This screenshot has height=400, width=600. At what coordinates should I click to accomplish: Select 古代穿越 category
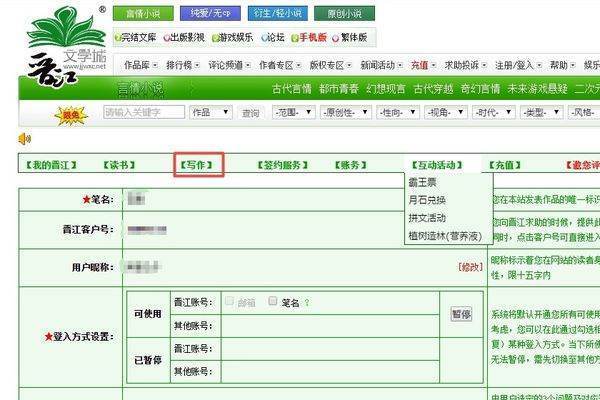(x=433, y=89)
